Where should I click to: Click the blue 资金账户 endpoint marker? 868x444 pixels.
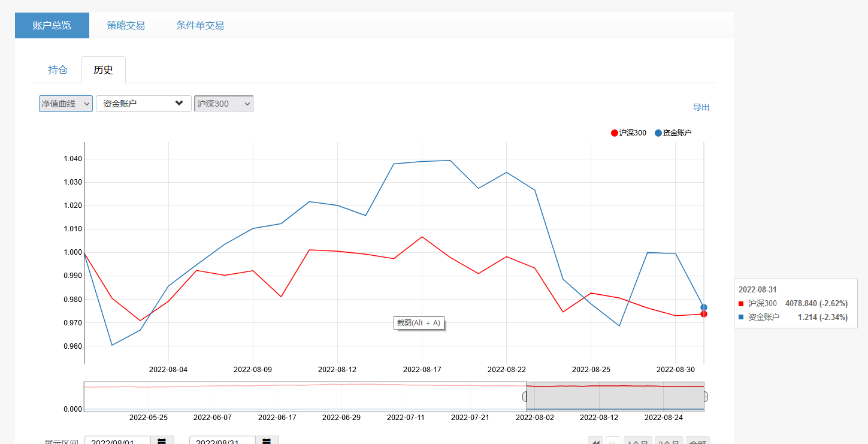point(704,307)
